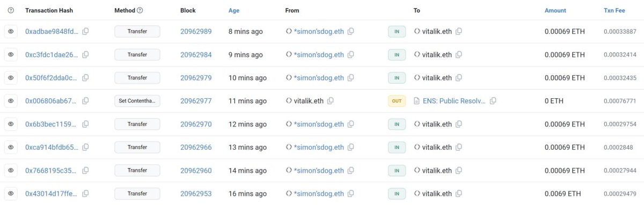The image size is (644, 205).
Task: Click the Amount column header
Action: tap(555, 10)
